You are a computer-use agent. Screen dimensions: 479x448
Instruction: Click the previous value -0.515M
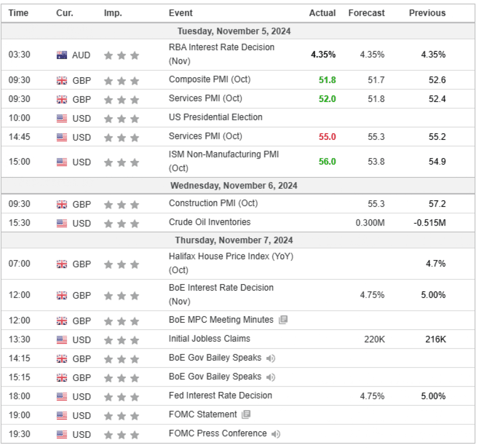point(430,223)
